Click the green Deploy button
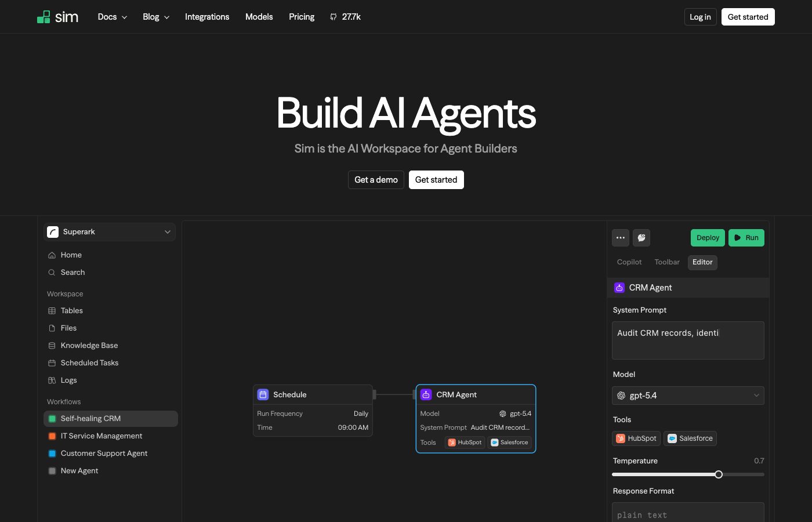812x522 pixels. tap(708, 238)
